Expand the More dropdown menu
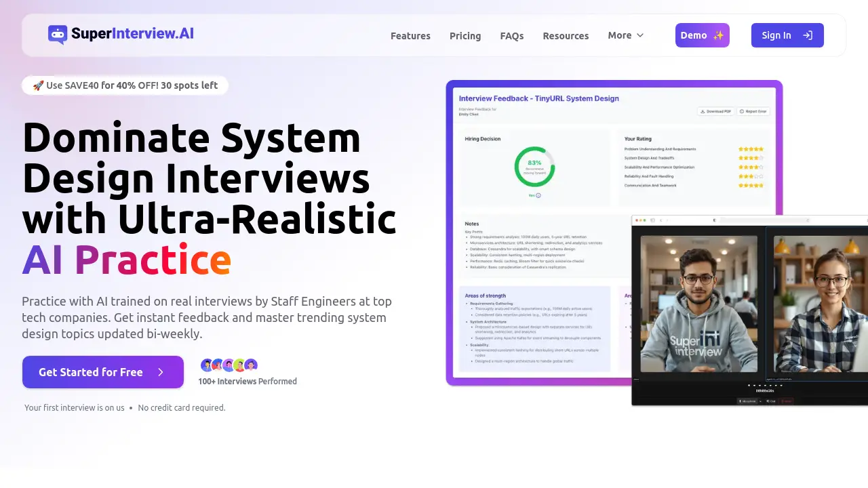The image size is (868, 488). [626, 35]
